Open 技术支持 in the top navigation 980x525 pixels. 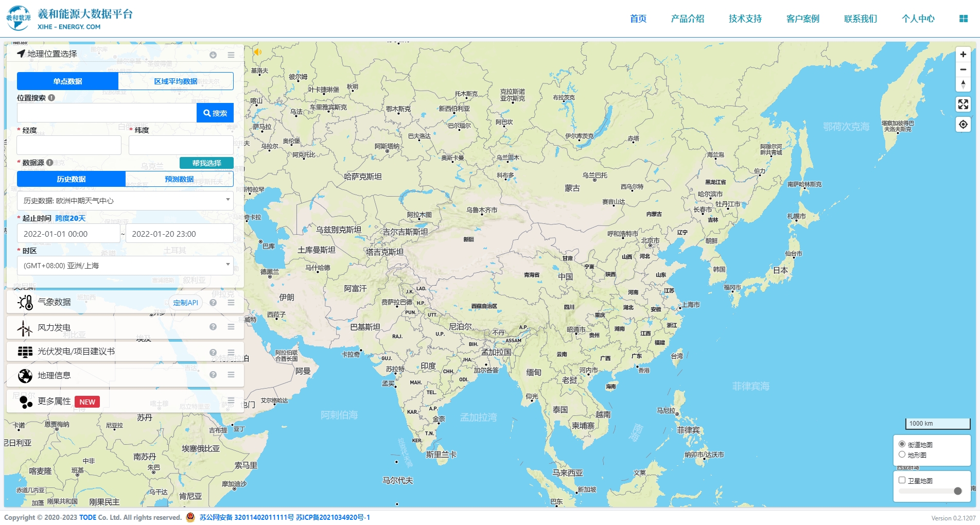[745, 19]
